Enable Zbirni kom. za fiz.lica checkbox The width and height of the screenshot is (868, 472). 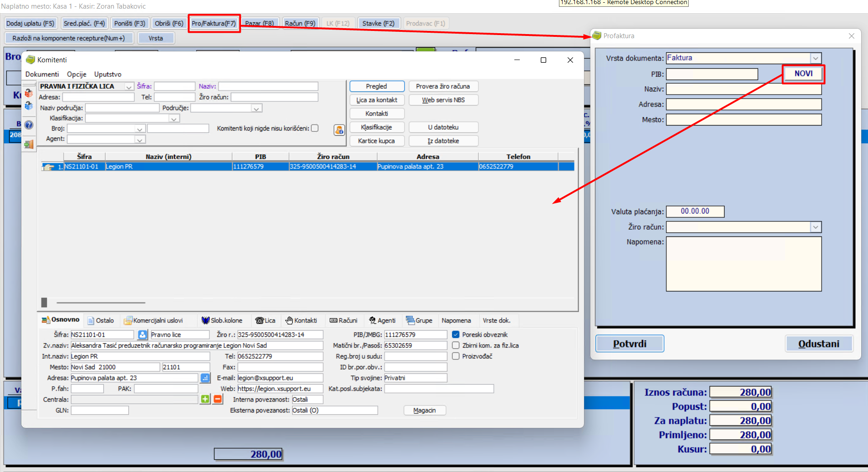(456, 346)
